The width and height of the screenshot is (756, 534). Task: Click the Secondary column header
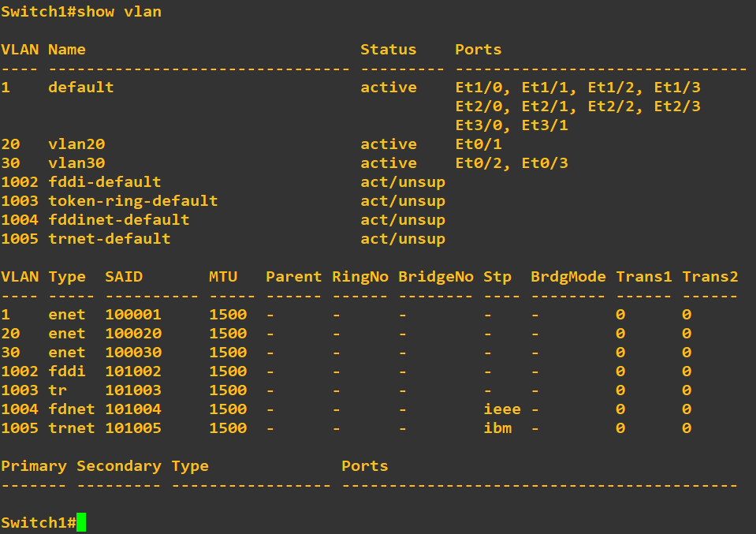coord(119,466)
